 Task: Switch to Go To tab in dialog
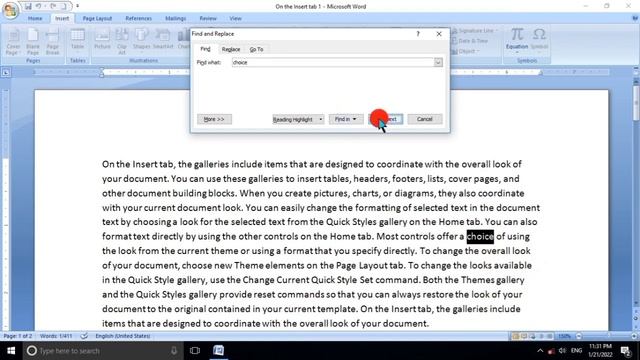point(256,49)
